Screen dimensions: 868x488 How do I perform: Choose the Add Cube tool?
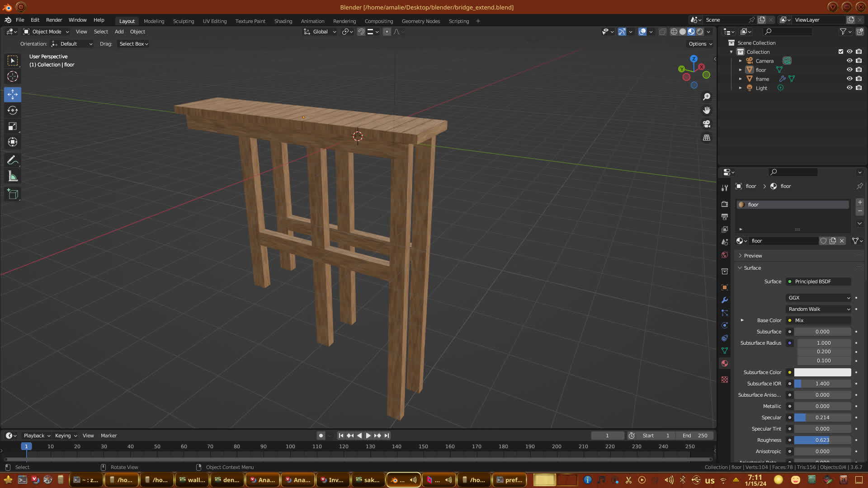click(x=13, y=194)
